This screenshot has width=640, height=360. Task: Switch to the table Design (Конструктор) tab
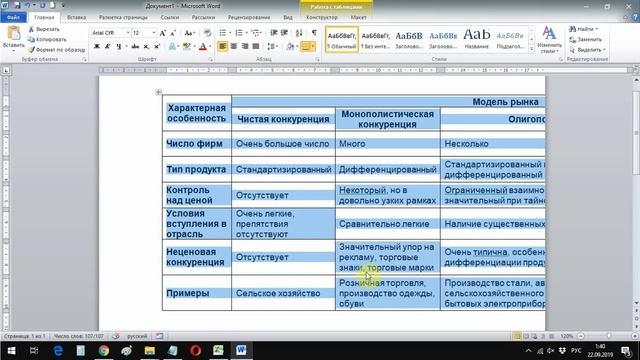pyautogui.click(x=322, y=18)
